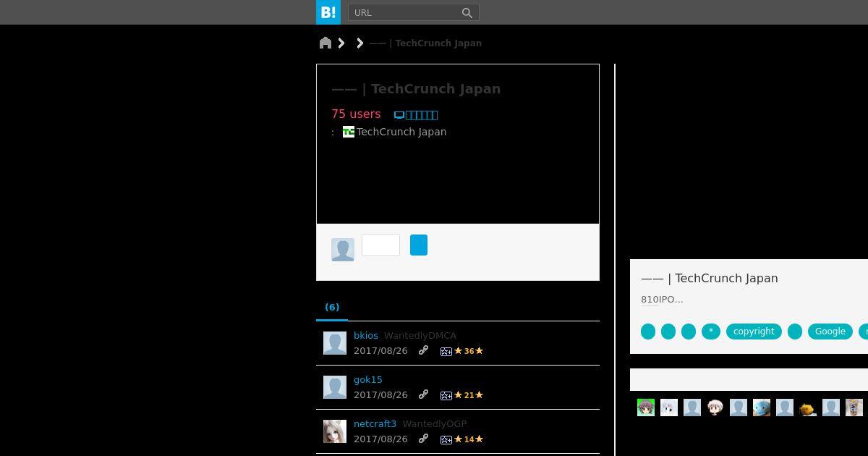Viewport: 868px width, 456px height.
Task: Click the 14 star count on netcraft3 comment
Action: pos(469,439)
